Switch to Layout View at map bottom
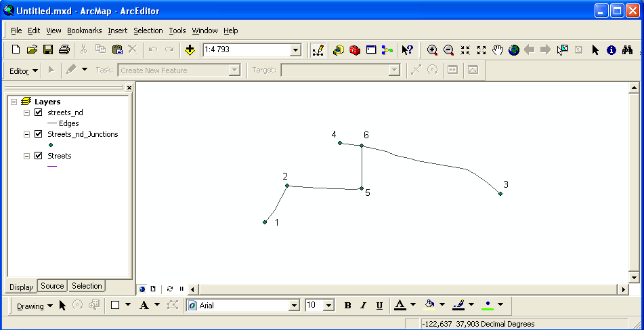 (x=153, y=289)
